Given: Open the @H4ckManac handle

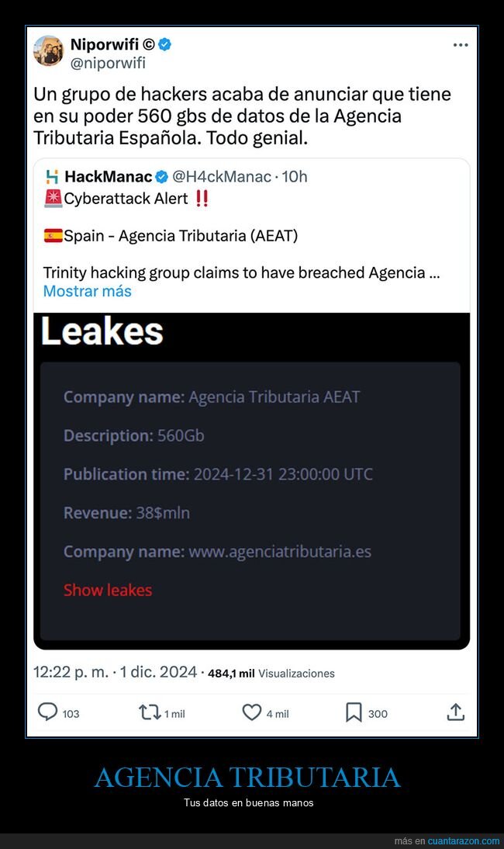Looking at the screenshot, I should click(222, 176).
